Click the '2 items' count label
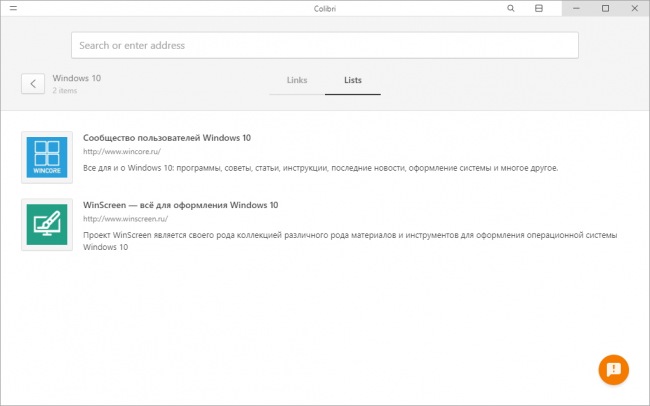This screenshot has height=406, width=650. point(65,90)
